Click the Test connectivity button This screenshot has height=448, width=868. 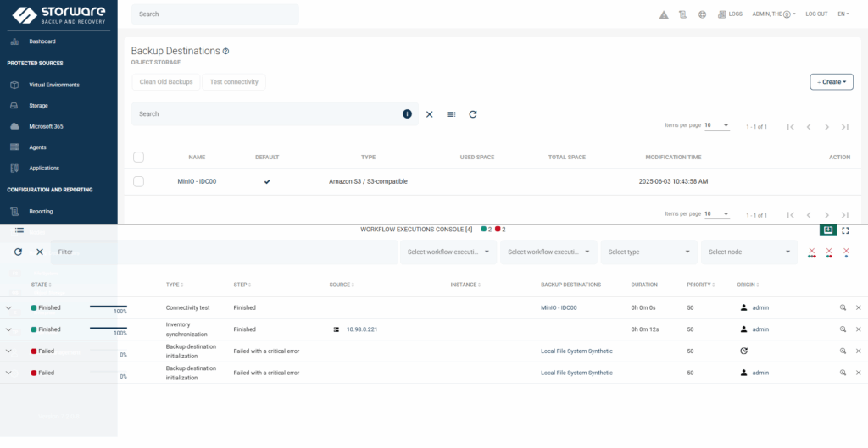[x=235, y=82]
